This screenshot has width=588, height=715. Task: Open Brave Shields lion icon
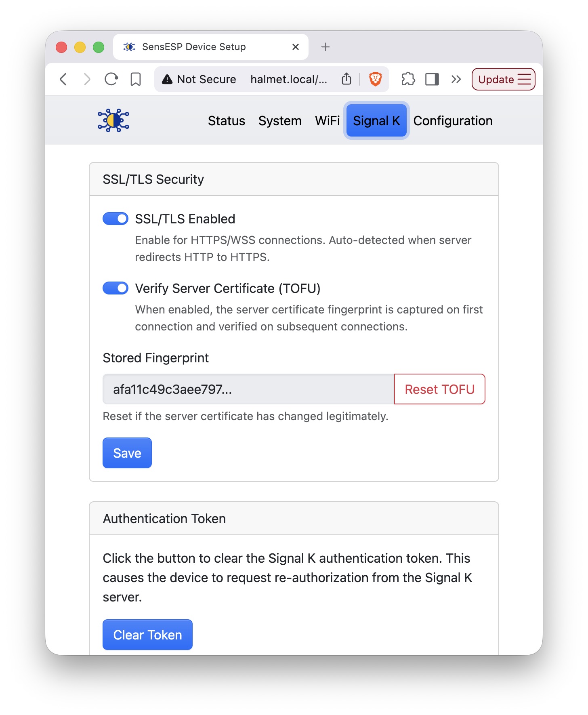[376, 79]
